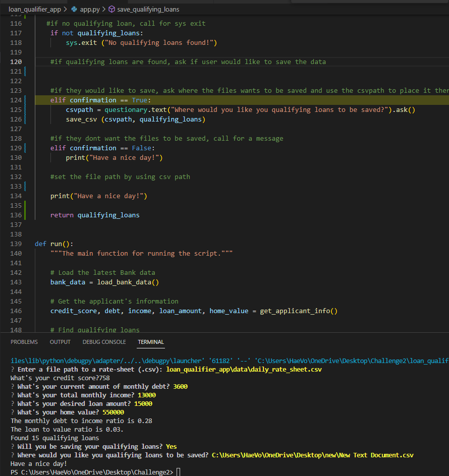Click the terminal prompt input cursor
449x476 pixels.
(178, 472)
